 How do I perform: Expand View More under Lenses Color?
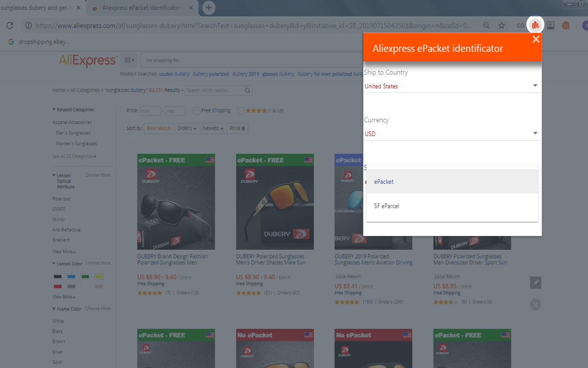[x=64, y=297]
